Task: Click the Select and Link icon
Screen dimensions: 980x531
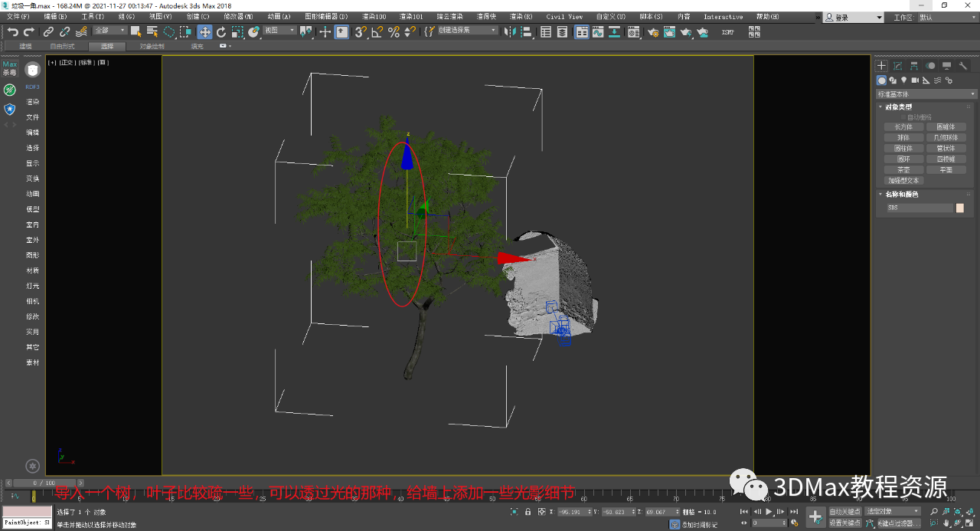Action: [x=48, y=31]
